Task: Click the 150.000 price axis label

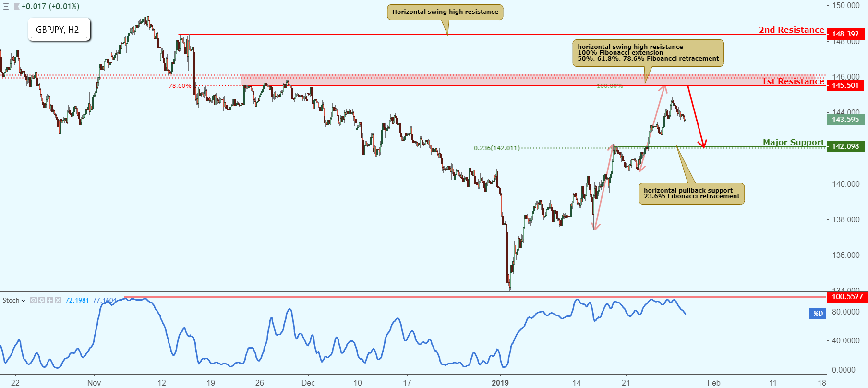Action: [846, 6]
